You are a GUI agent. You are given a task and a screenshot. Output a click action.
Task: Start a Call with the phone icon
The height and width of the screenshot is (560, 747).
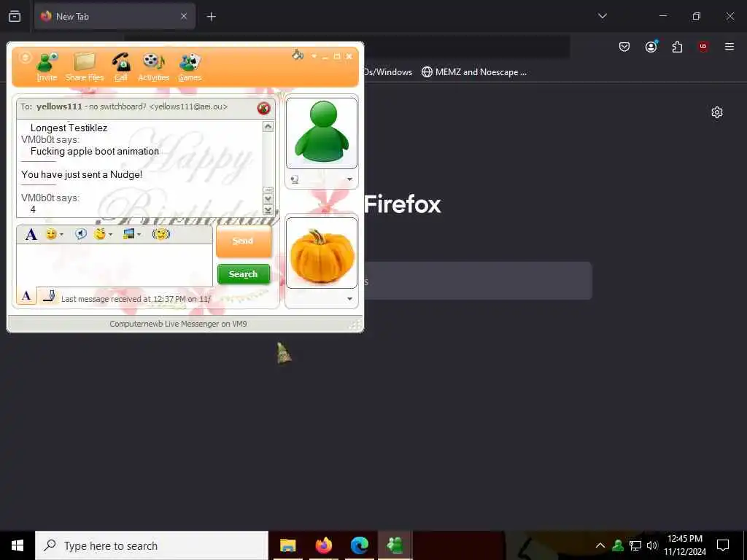(x=121, y=67)
